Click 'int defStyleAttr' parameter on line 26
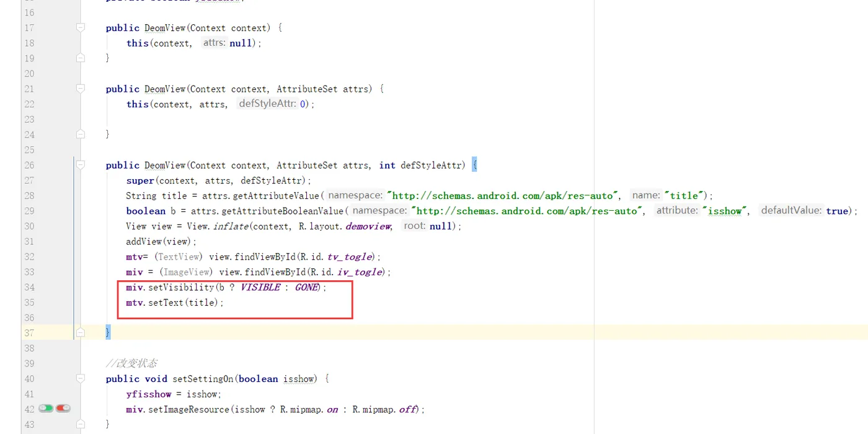The width and height of the screenshot is (868, 434). [422, 165]
